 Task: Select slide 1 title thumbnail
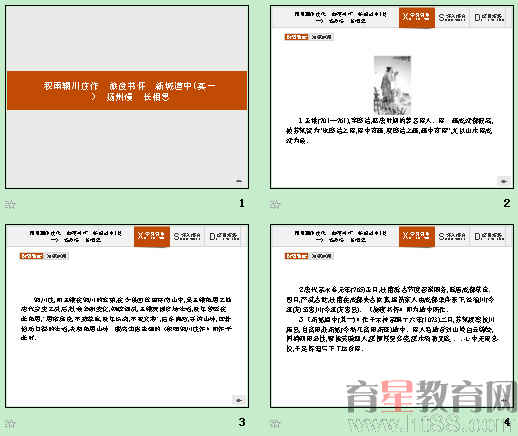coord(127,97)
